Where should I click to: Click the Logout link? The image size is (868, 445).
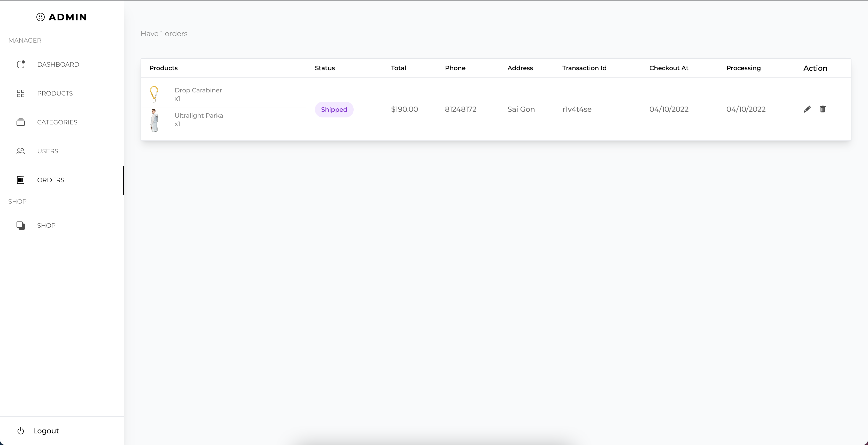pos(46,431)
